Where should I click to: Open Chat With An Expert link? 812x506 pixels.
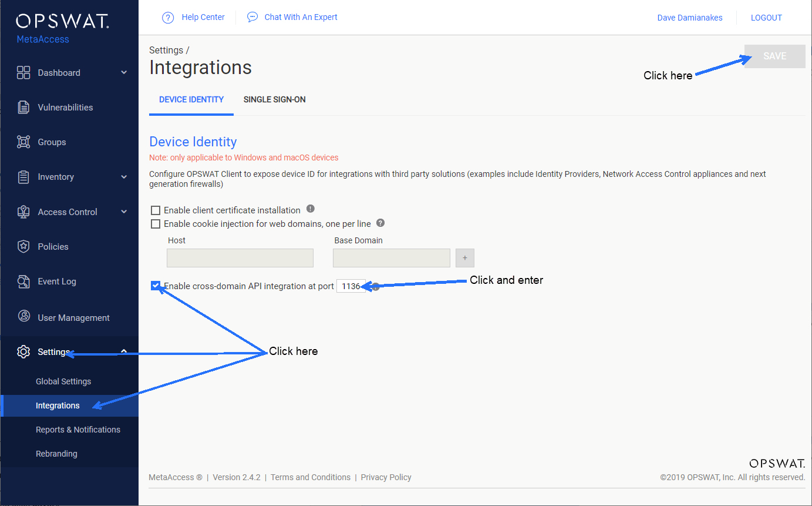[x=301, y=18]
